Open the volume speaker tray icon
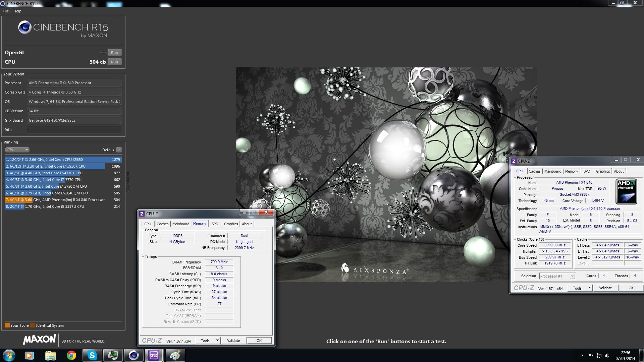 tap(607, 356)
